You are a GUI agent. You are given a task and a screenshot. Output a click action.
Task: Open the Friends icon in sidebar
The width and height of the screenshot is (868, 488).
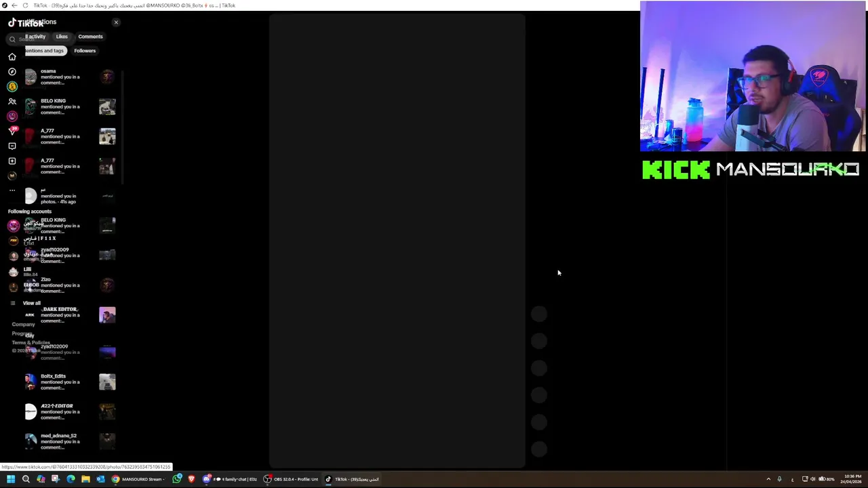click(12, 101)
